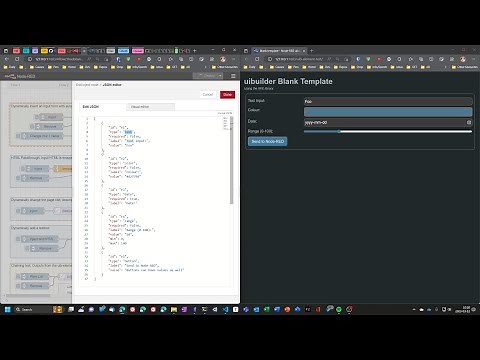480x360 pixels.
Task: Click the Node-RED Deploy button
Action: [205, 76]
